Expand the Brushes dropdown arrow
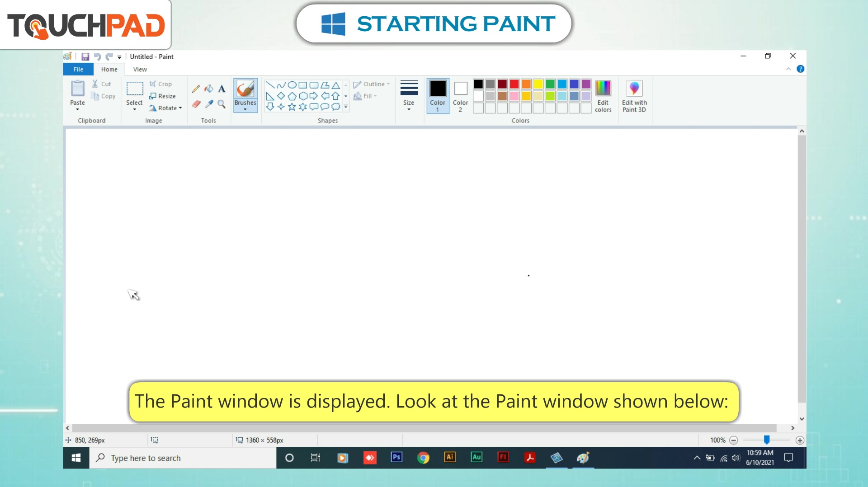Image resolution: width=868 pixels, height=487 pixels. 245,109
